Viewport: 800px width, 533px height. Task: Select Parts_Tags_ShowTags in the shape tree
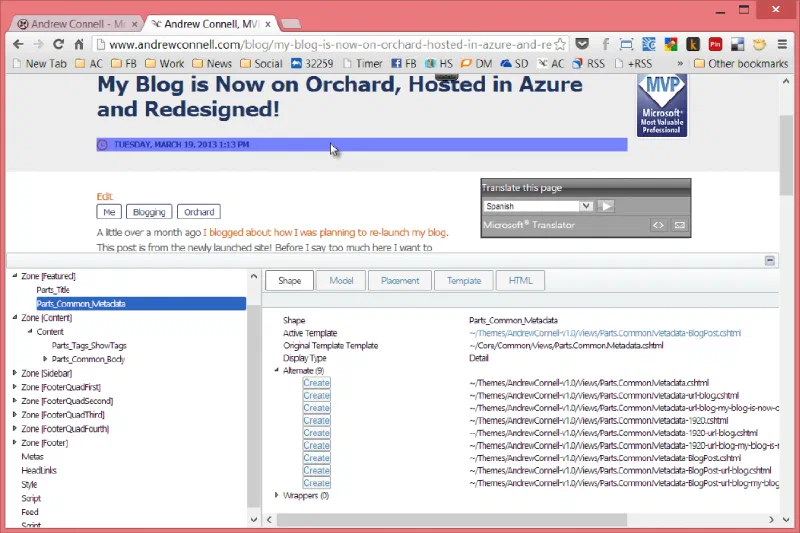click(89, 345)
